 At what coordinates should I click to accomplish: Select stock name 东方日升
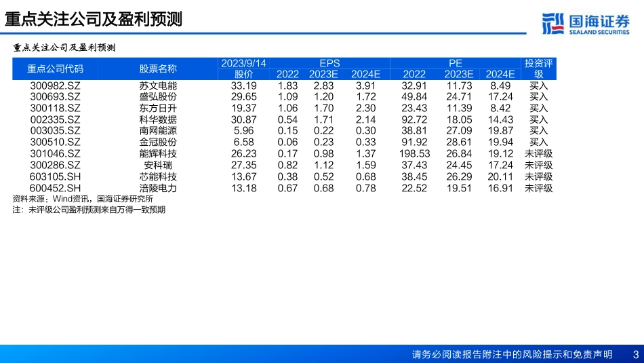[x=158, y=108]
